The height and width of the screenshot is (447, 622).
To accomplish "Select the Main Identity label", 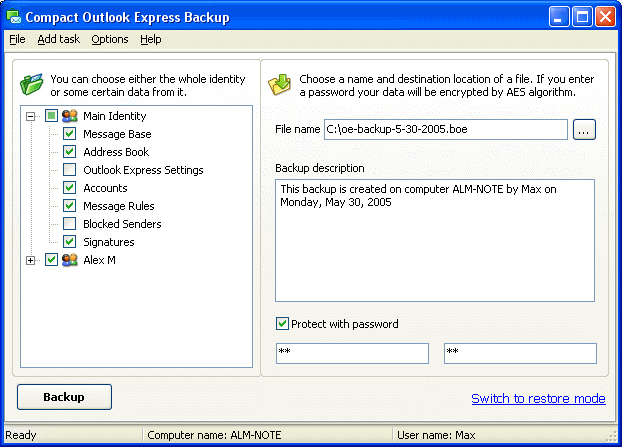I will (x=115, y=116).
